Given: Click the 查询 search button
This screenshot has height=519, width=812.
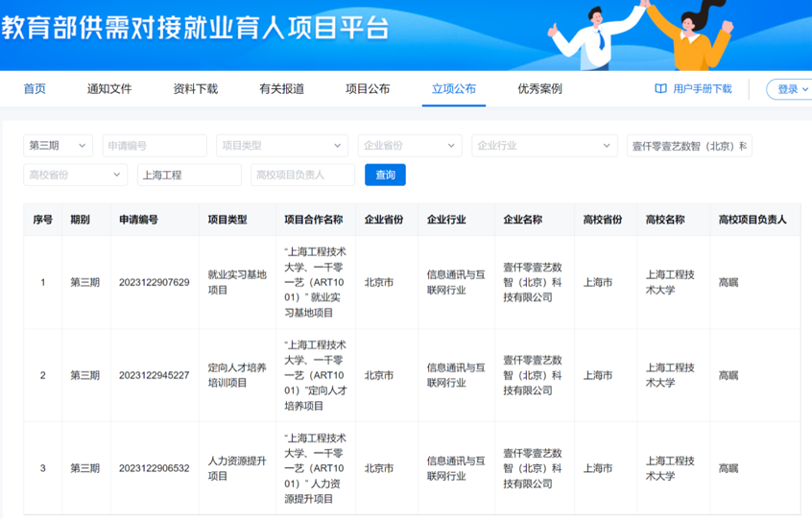Looking at the screenshot, I should (385, 175).
